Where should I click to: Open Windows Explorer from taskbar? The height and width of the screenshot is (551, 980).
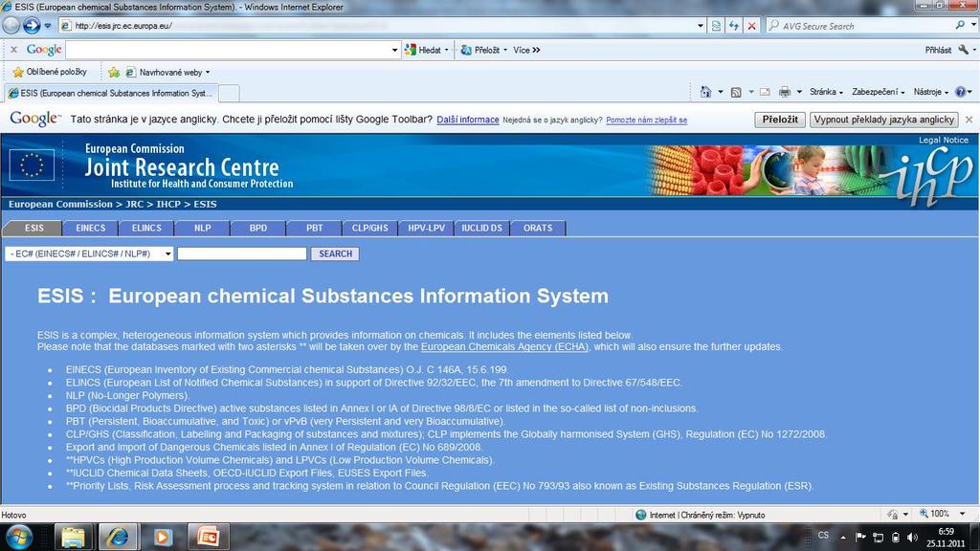73,537
